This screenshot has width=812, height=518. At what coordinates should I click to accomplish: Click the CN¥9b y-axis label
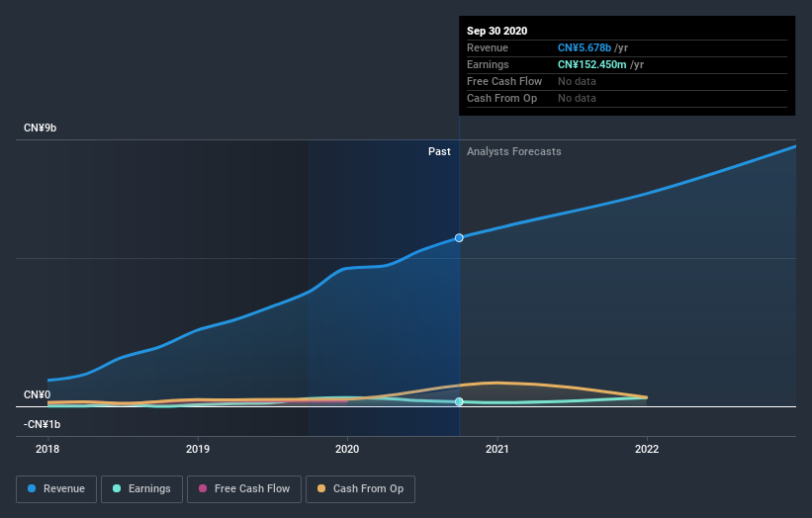(x=40, y=128)
